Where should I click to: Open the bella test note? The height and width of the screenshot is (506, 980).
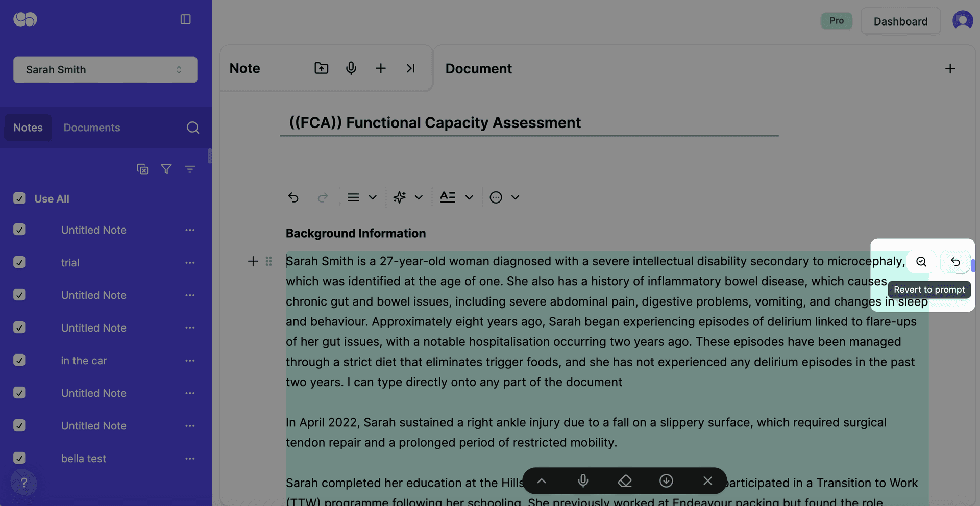click(84, 459)
